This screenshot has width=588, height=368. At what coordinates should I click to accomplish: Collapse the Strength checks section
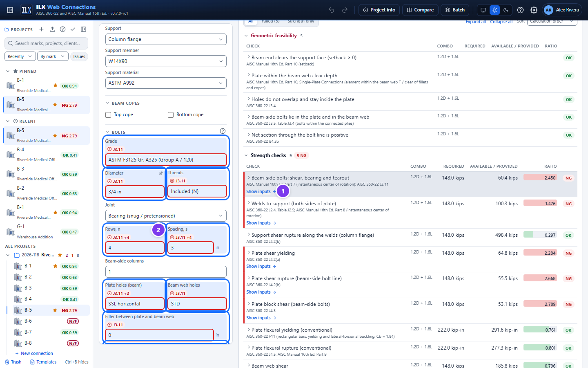coord(246,155)
